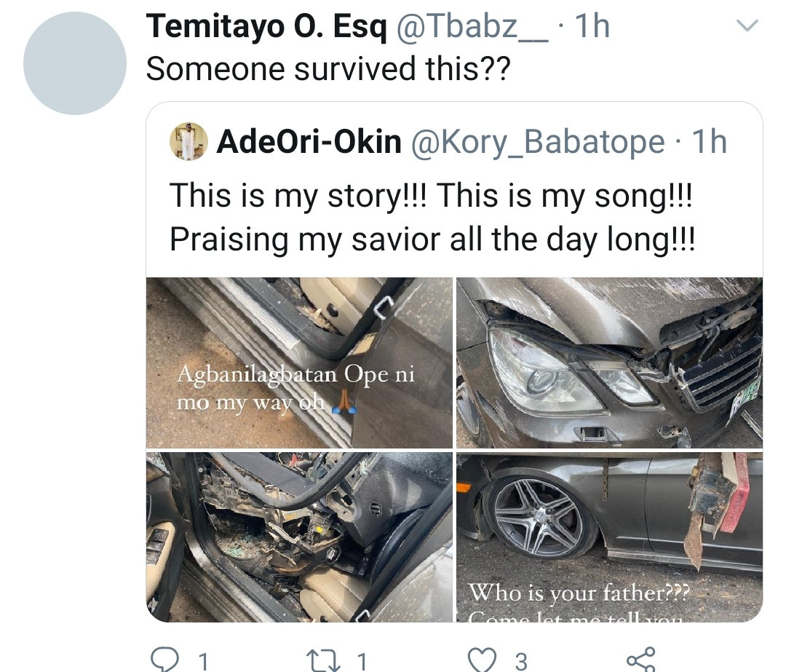Open photo of smashed Mercedes headlight
786x672 pixels.
(x=609, y=363)
